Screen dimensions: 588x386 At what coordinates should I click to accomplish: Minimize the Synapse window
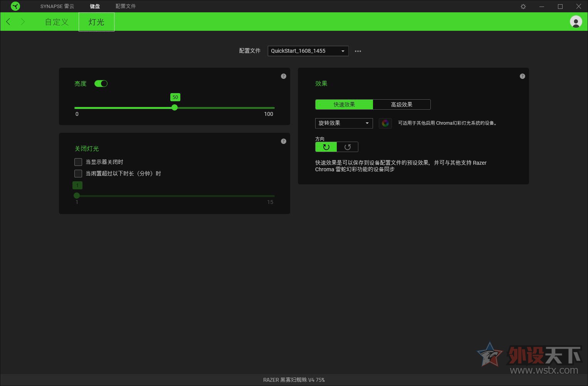(542, 7)
